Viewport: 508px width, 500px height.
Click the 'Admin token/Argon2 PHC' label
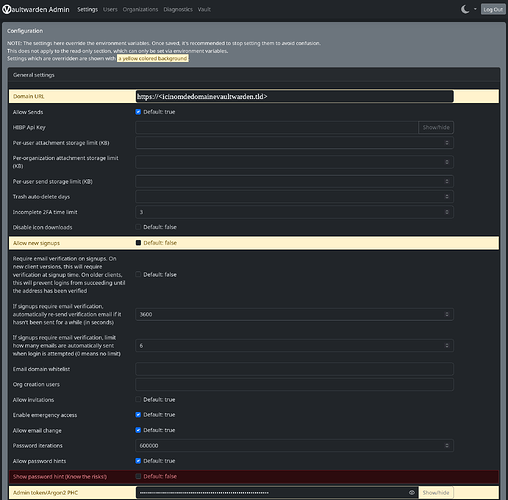pyautogui.click(x=45, y=493)
